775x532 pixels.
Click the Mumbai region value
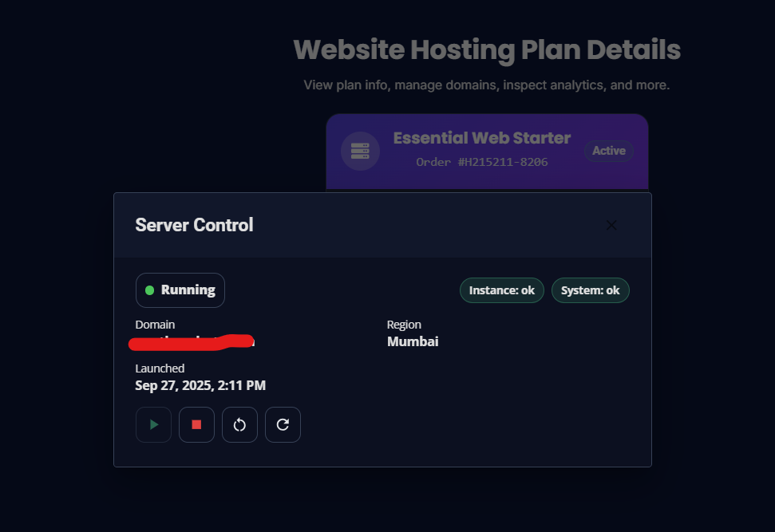(412, 341)
